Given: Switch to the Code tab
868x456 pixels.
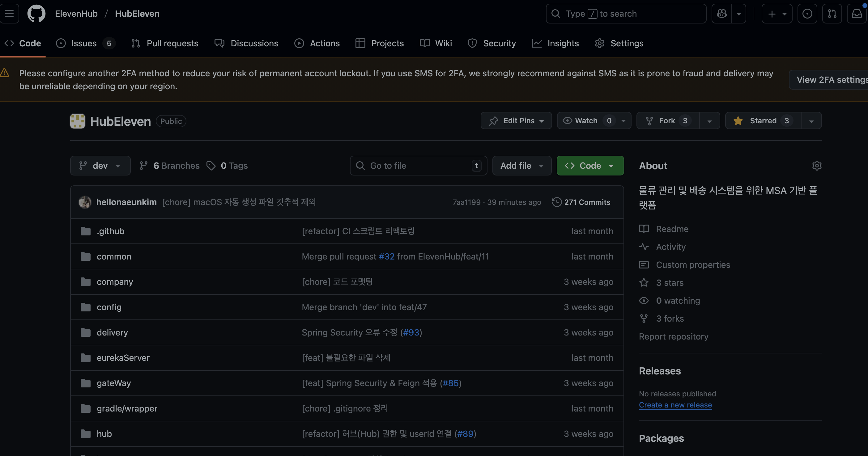Looking at the screenshot, I should pos(23,43).
